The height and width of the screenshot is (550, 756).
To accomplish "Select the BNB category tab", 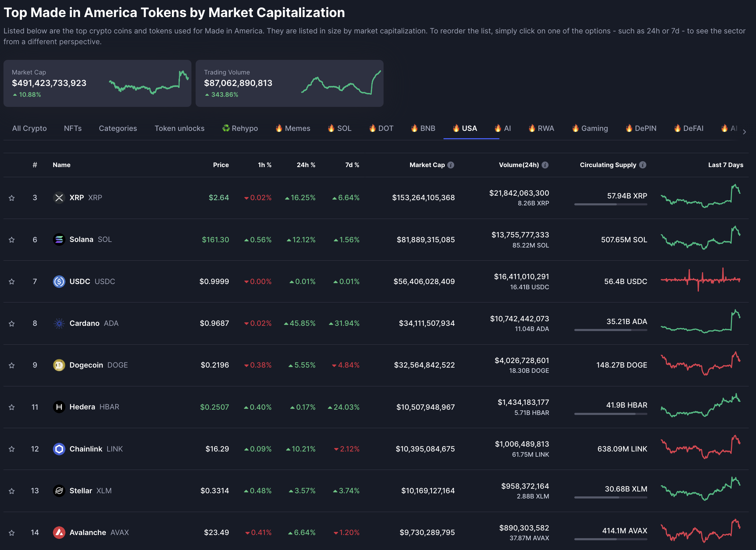I will (x=423, y=128).
